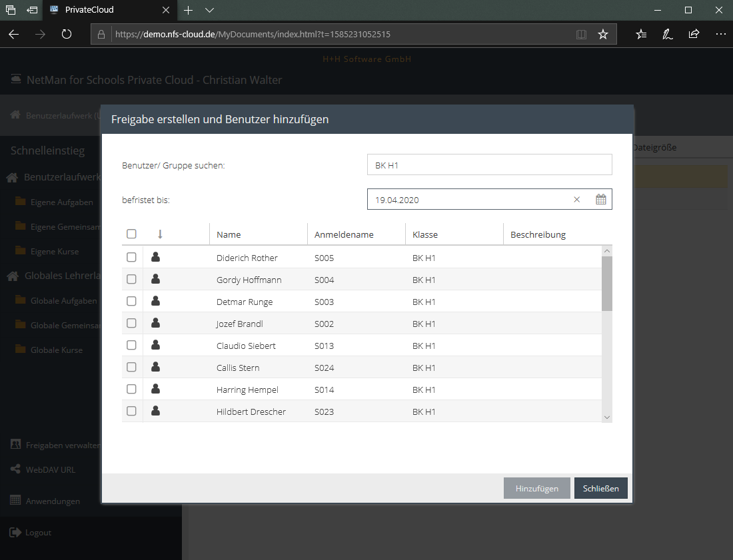
Task: Open the browser tab list chevron
Action: 209,10
